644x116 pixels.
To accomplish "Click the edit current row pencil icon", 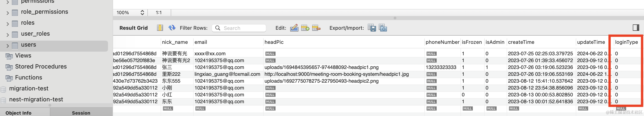I will tap(294, 28).
